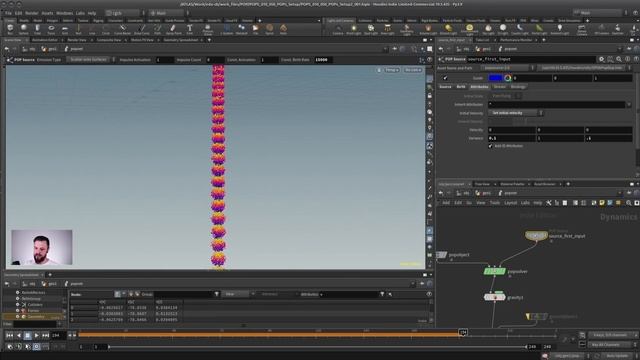The height and width of the screenshot is (360, 640).
Task: Open the Attributes filter dropdown in spreadsheet
Action: 312,294
